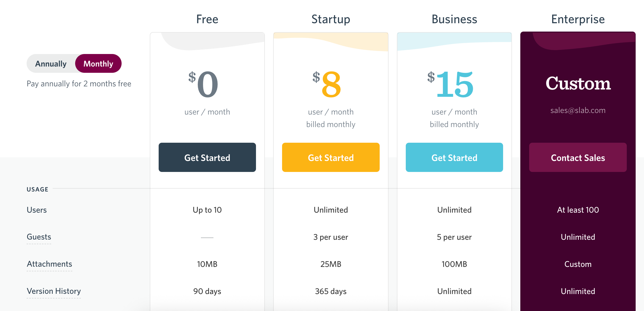The image size is (644, 311).
Task: Click the Custom Enterprise price text
Action: point(578,83)
